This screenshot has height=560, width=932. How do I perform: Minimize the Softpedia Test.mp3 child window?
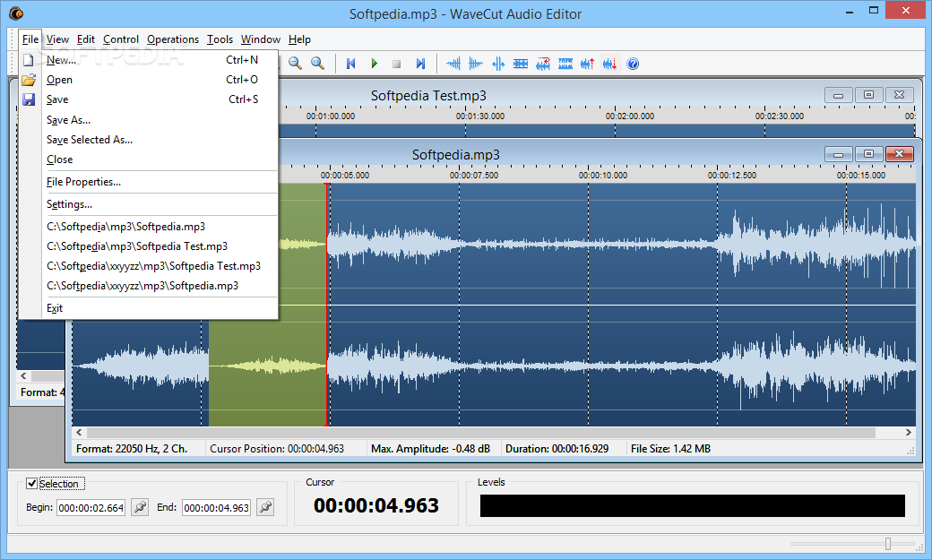(839, 95)
